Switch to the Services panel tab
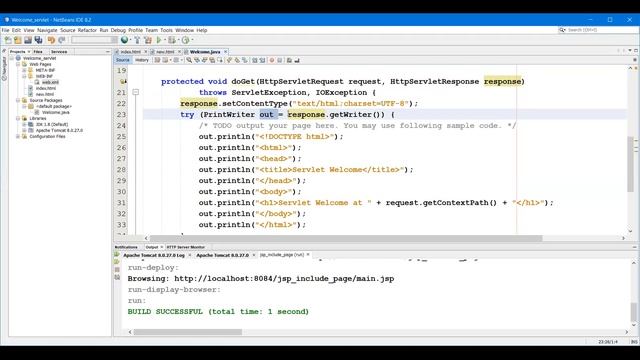 (59, 52)
